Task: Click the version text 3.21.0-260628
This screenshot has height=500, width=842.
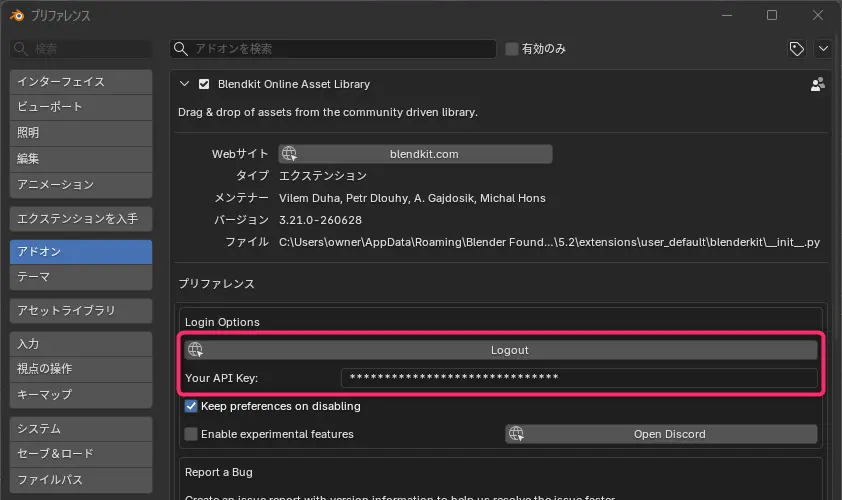Action: click(x=320, y=220)
